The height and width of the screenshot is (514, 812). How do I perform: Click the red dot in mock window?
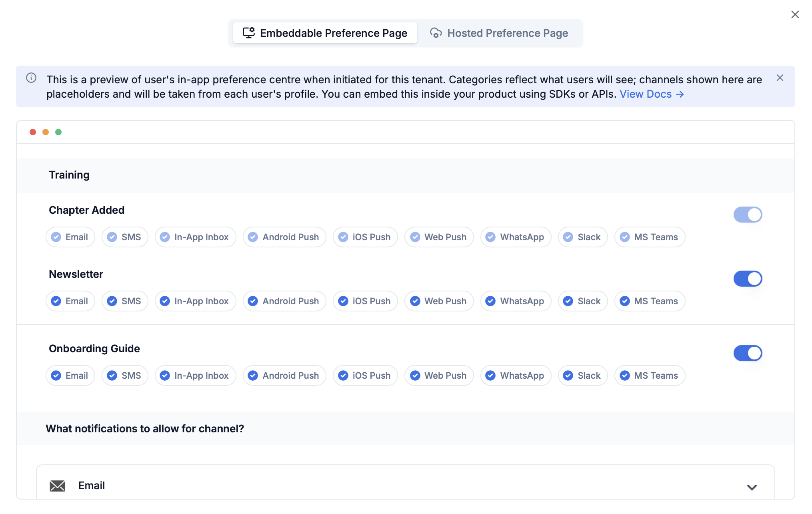(33, 132)
